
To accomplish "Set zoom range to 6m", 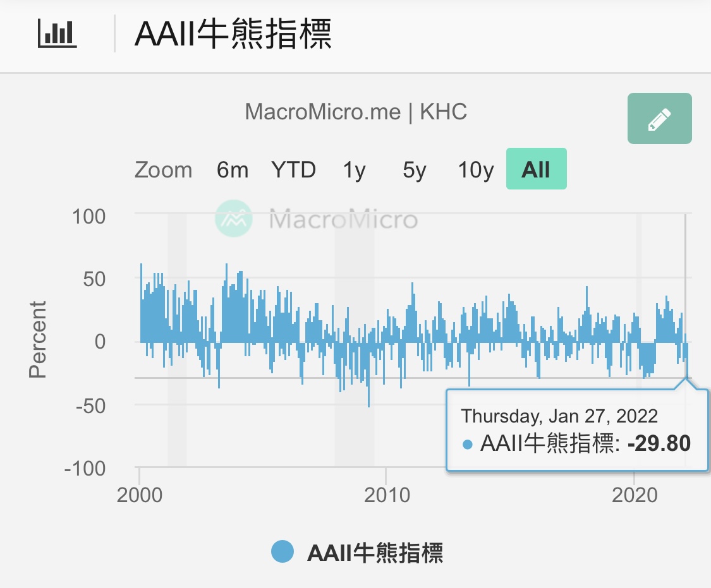I will (232, 170).
